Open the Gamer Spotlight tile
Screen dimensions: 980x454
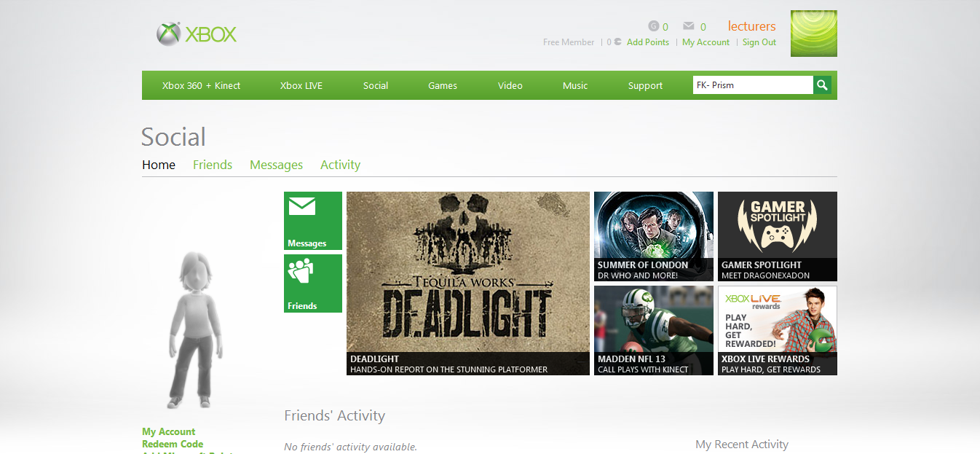tap(778, 236)
